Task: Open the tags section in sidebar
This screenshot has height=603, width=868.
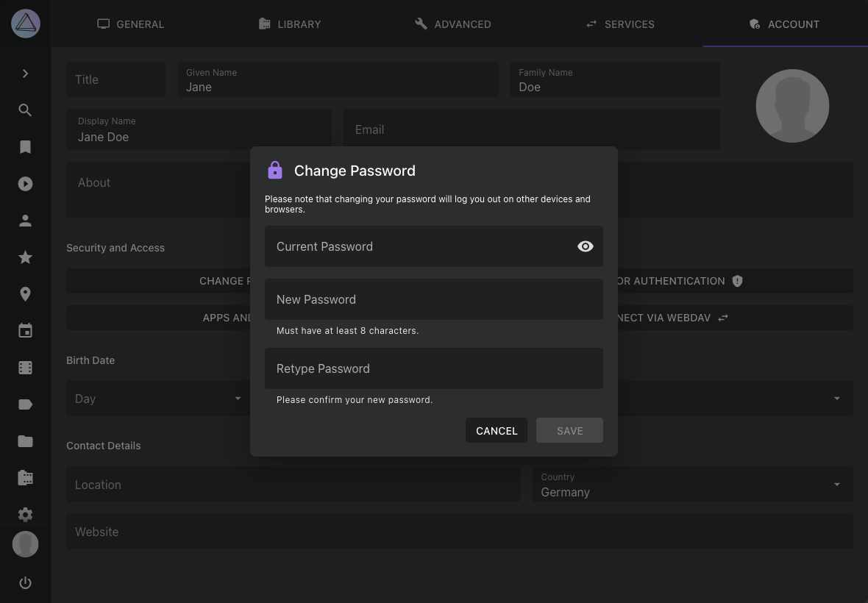Action: coord(25,404)
